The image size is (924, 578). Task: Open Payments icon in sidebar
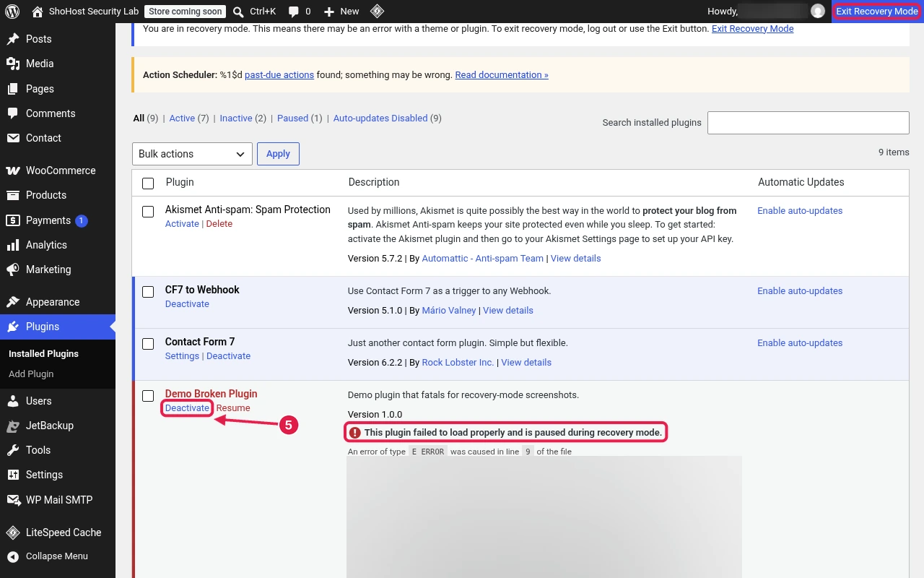tap(13, 220)
